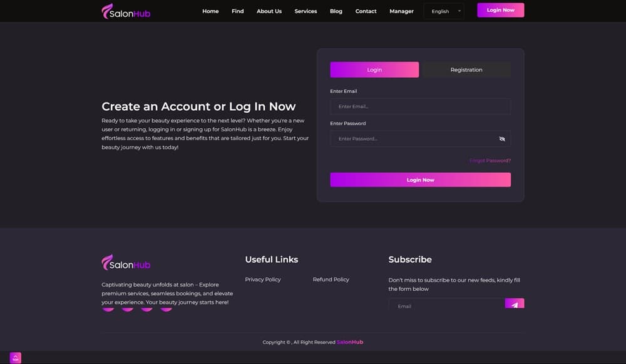626x364 pixels.
Task: Click Contact in the top navigation
Action: 366,11
